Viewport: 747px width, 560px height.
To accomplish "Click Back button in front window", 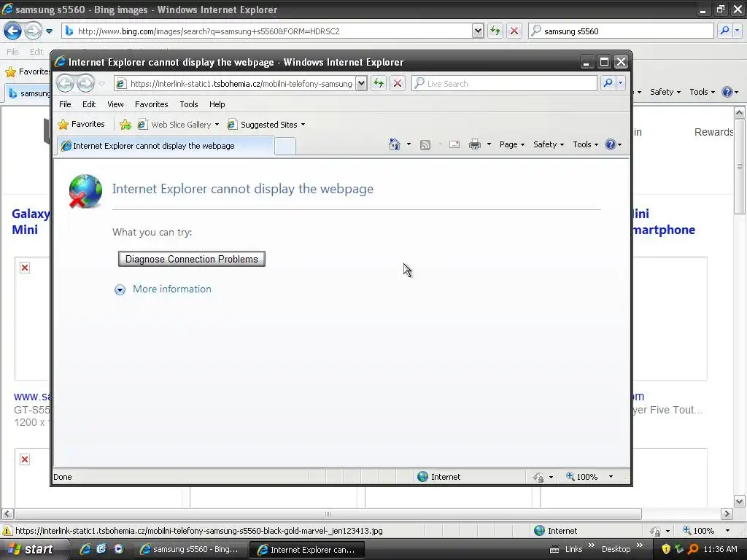I will [x=65, y=83].
